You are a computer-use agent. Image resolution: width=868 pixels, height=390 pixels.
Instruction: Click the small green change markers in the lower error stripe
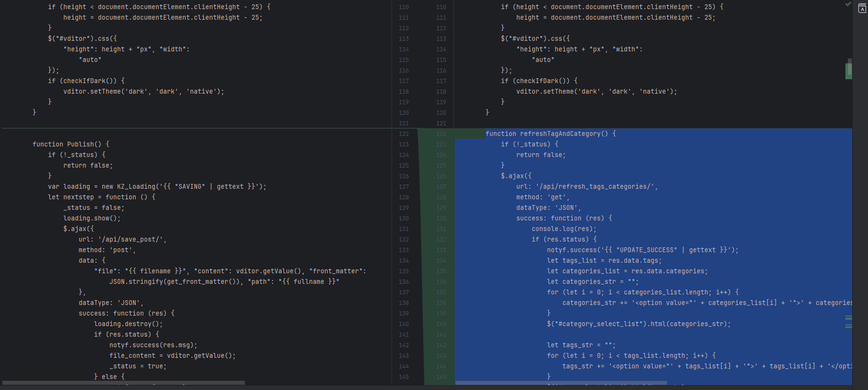click(848, 322)
